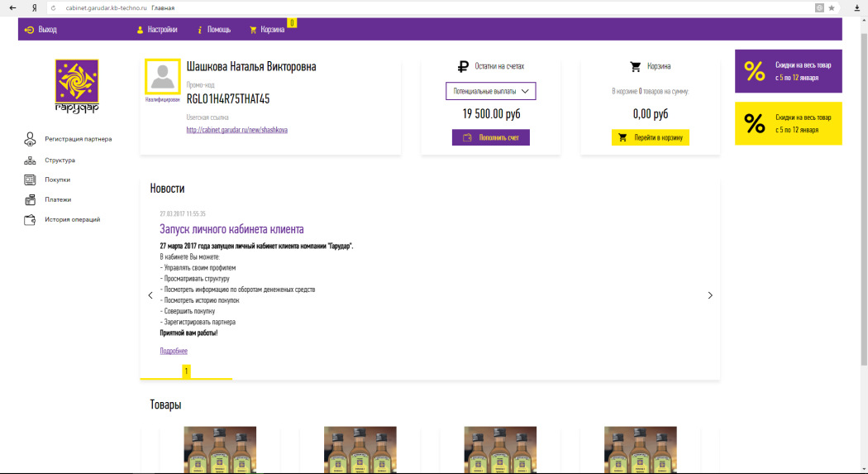The height and width of the screenshot is (474, 868).
Task: Bookmark the page with the star icon
Action: tap(832, 7)
